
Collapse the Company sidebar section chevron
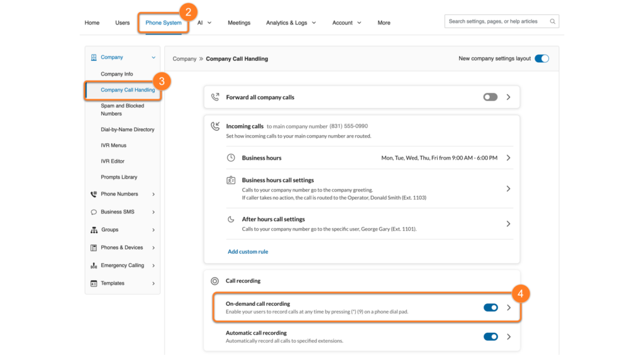tap(153, 57)
